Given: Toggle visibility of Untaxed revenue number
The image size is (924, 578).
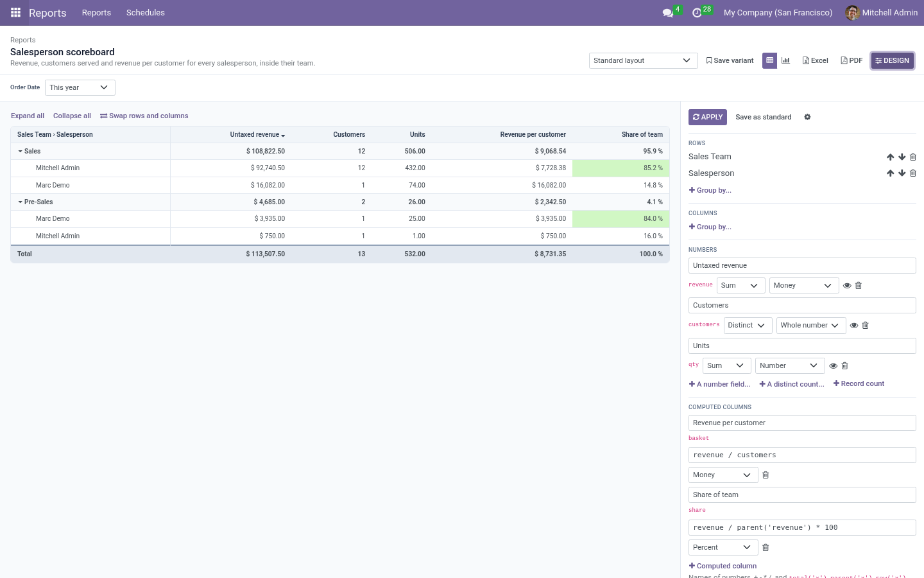Looking at the screenshot, I should coord(847,285).
